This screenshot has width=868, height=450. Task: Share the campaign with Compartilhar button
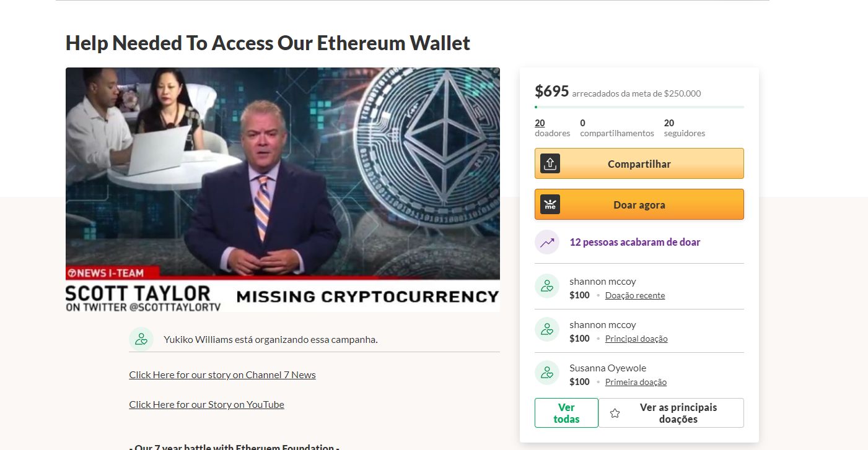(639, 163)
